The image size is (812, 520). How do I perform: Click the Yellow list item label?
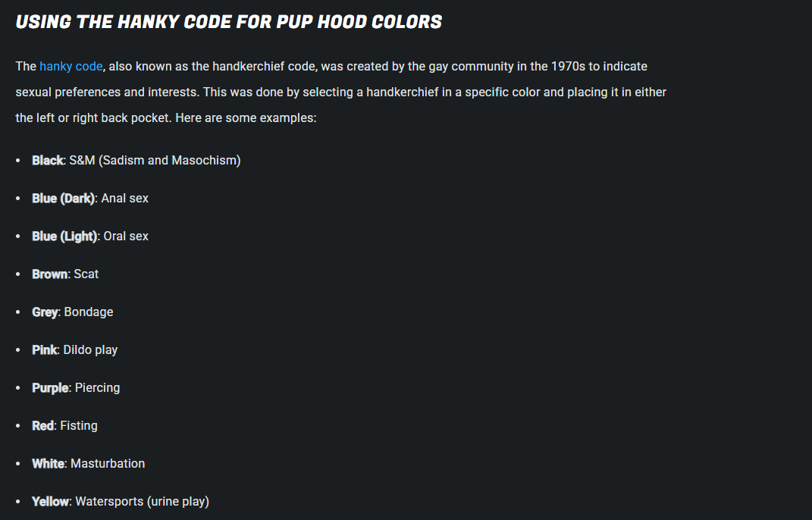click(50, 501)
